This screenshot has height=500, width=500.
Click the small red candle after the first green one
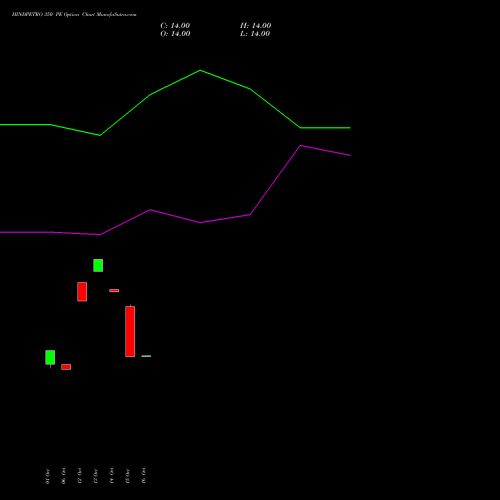66,367
